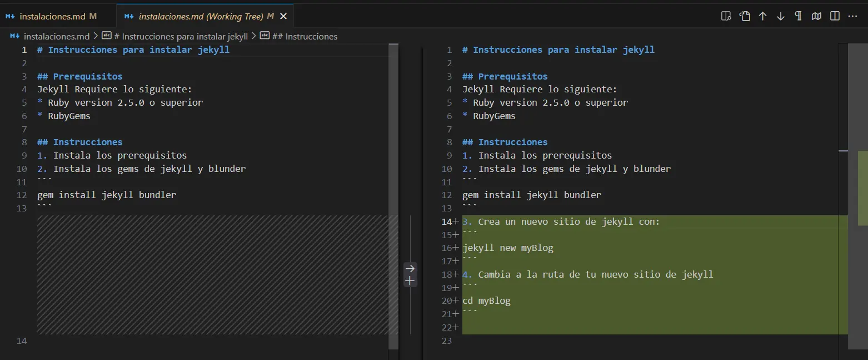Click 'Ruby version 2.5.0 o superior' right pane
Image resolution: width=868 pixels, height=360 pixels.
550,102
